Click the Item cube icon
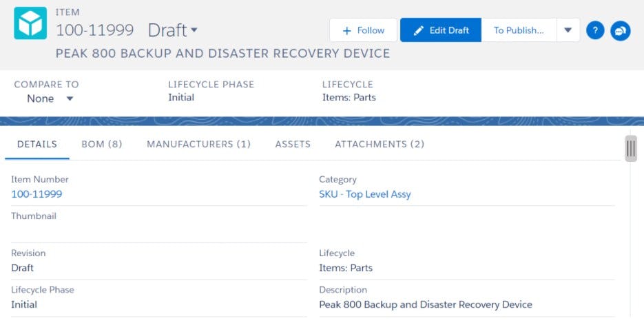Viewport: 644px width, 325px height. pos(30,24)
